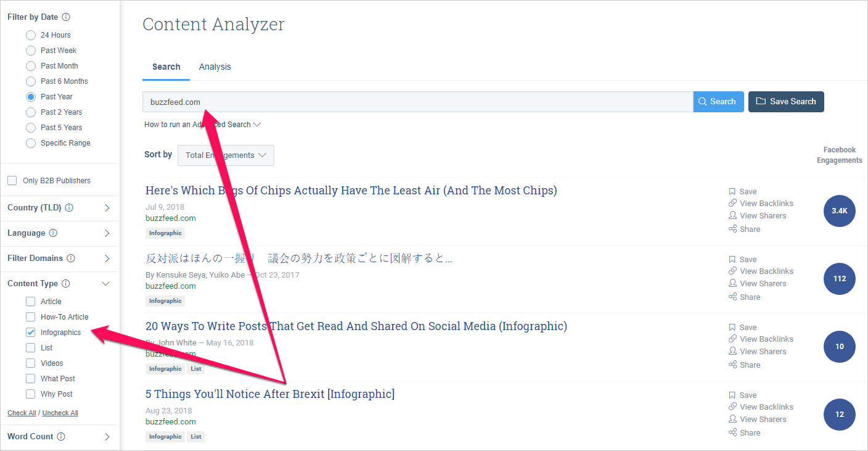The image size is (868, 451).
Task: Open the Total Engagements sort dropdown
Action: (x=226, y=155)
